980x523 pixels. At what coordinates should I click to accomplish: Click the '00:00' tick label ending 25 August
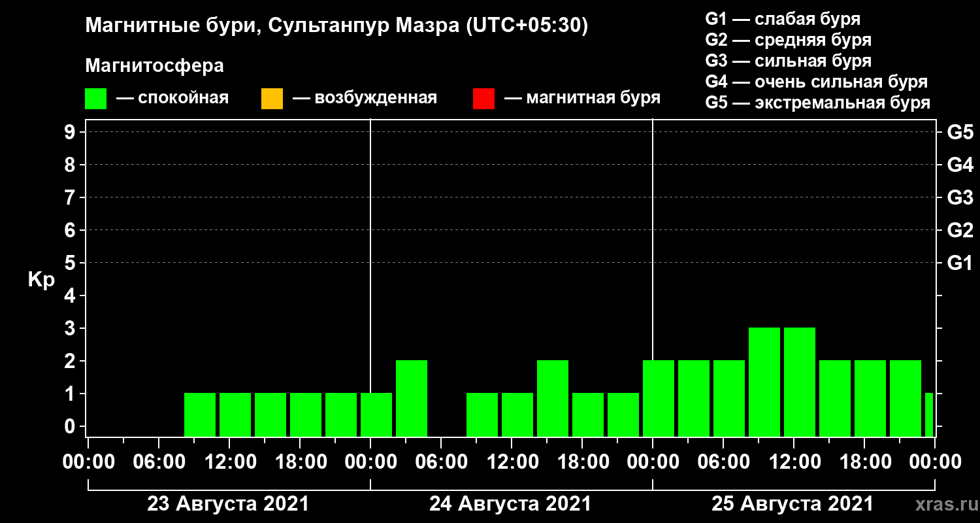(935, 462)
